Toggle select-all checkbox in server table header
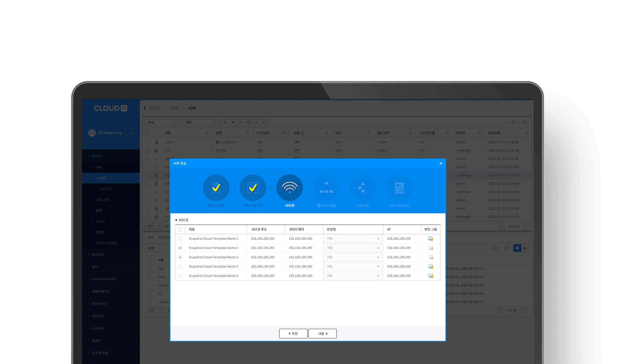Viewport: 617px width, 364px height. click(x=147, y=133)
